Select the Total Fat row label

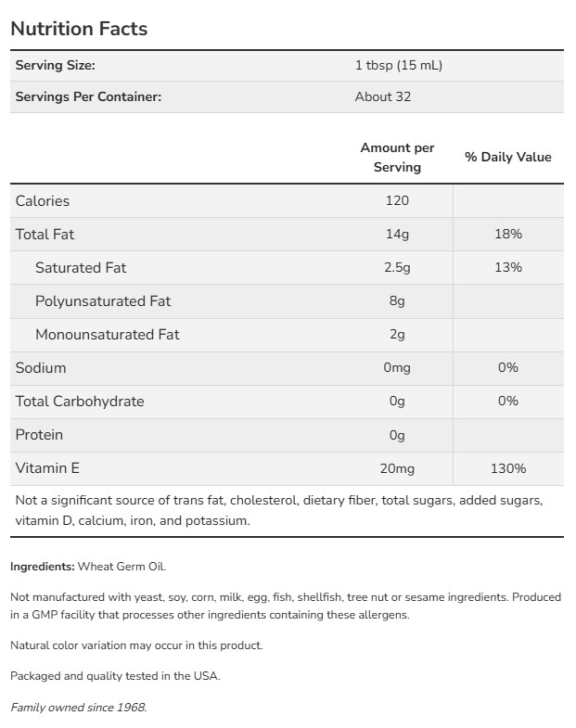click(45, 235)
